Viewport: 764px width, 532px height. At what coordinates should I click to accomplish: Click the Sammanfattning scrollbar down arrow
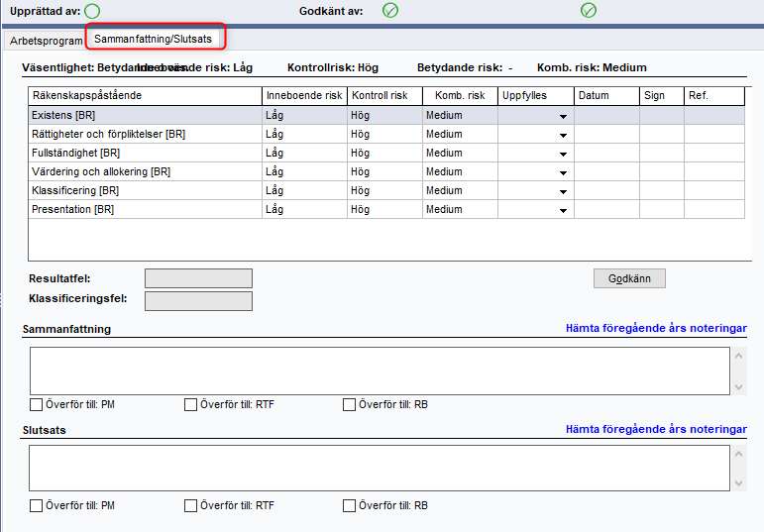[738, 386]
